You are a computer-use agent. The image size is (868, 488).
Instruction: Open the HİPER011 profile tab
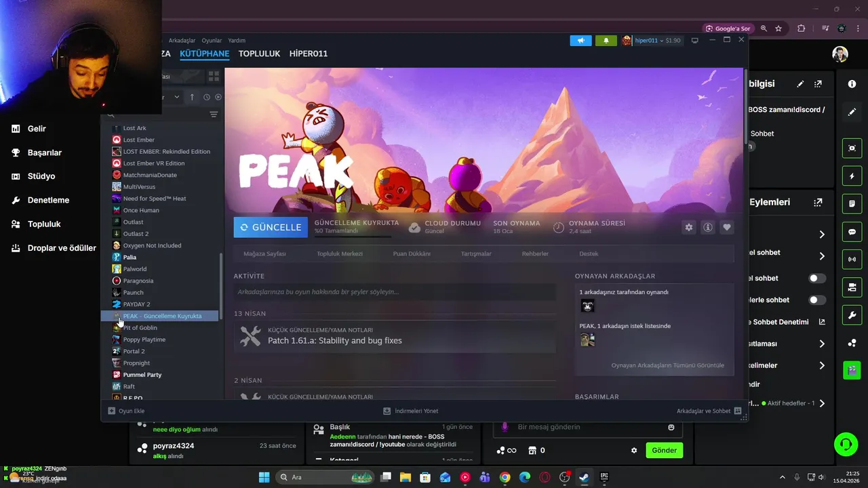coord(309,54)
